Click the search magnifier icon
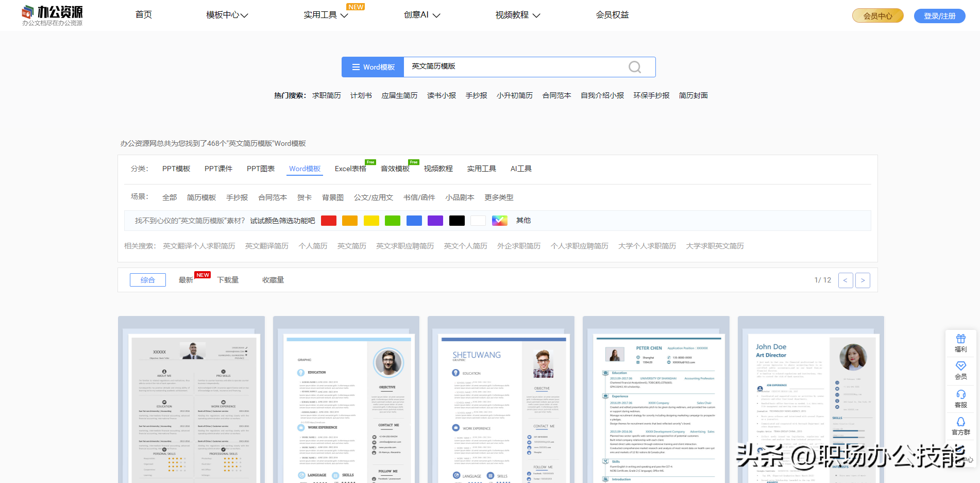 coord(634,67)
